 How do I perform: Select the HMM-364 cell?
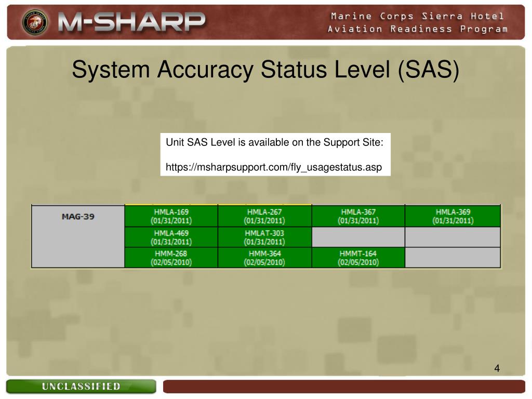(264, 258)
